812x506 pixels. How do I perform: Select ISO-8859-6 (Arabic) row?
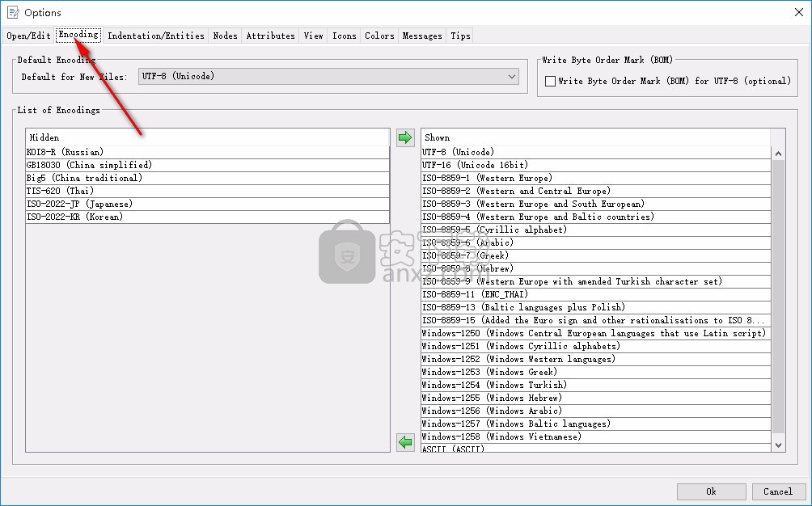tap(596, 242)
